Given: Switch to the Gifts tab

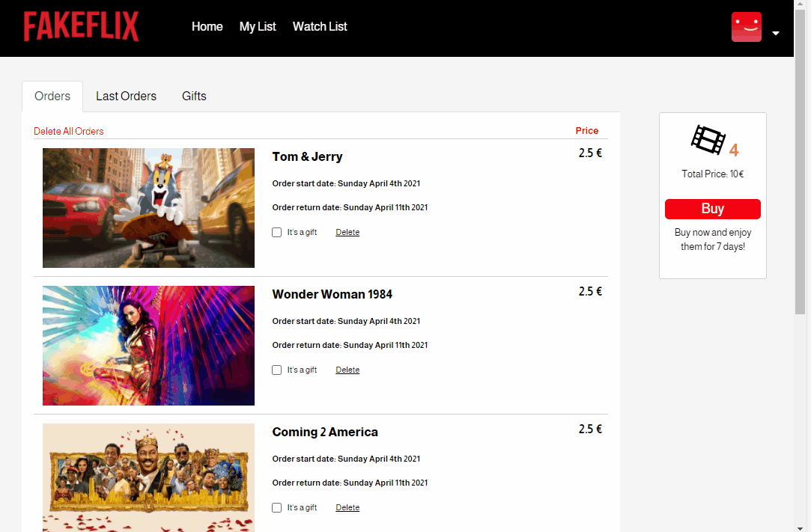Looking at the screenshot, I should (x=194, y=97).
